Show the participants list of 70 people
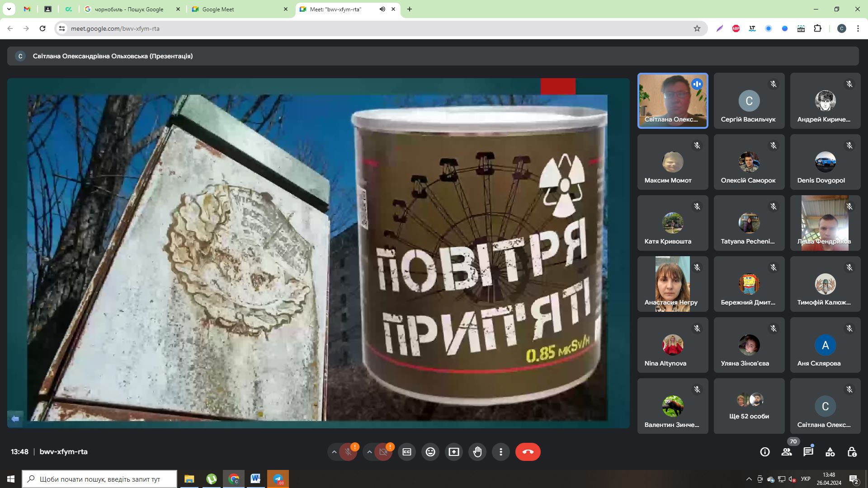 [787, 452]
